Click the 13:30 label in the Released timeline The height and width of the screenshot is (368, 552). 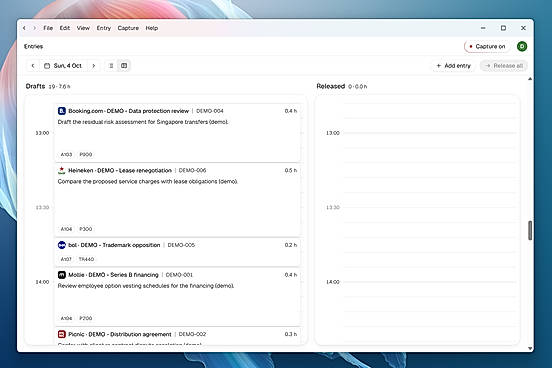coord(333,207)
